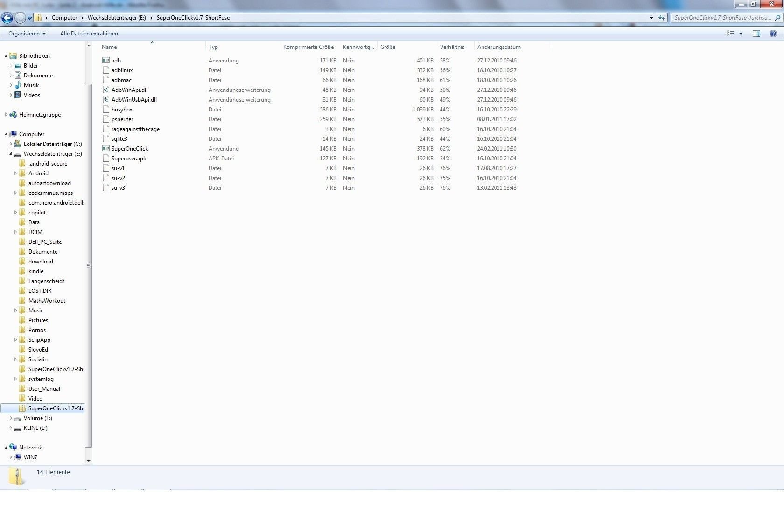Select the Superuser.apk file icon
This screenshot has height=532, width=784.
106,159
